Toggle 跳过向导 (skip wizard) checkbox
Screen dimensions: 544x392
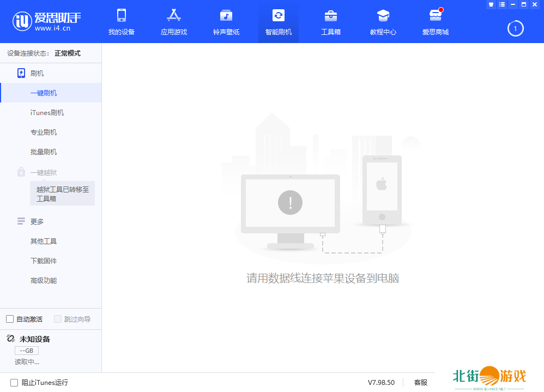58,319
